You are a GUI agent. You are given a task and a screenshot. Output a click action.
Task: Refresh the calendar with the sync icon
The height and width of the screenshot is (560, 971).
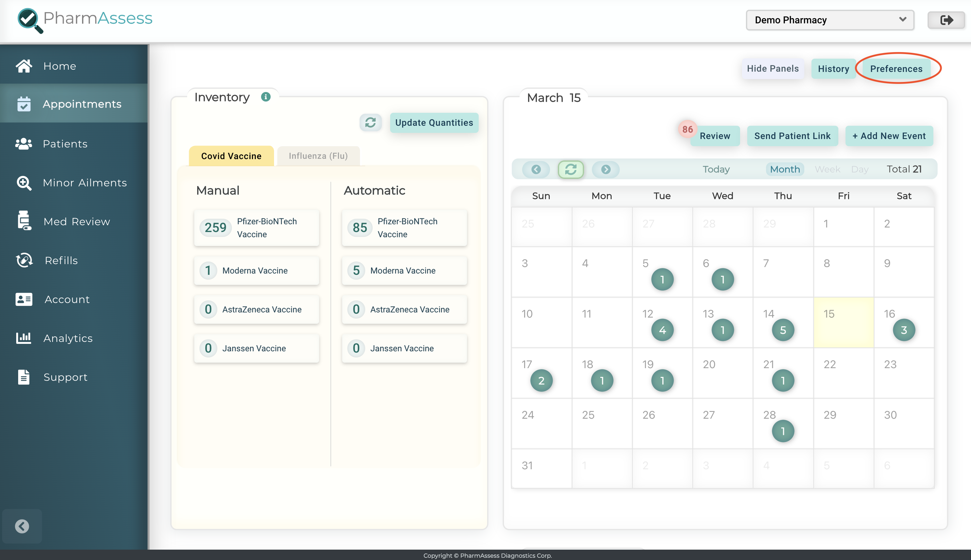coord(570,169)
